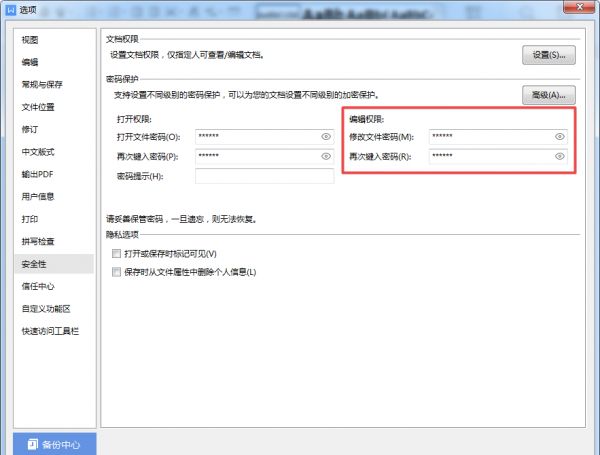Open 拼写检查 settings
The image size is (600, 455).
point(38,241)
